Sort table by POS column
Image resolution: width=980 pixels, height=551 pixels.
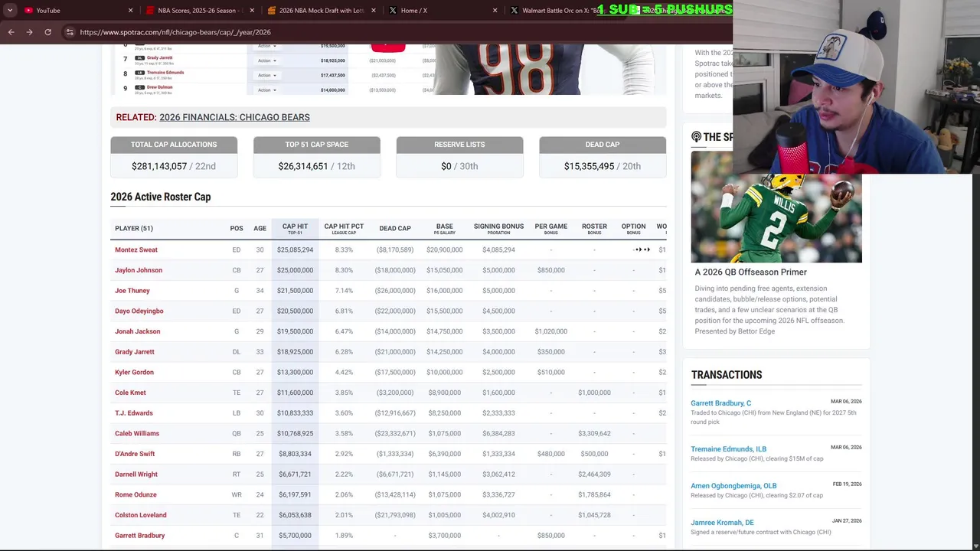[237, 228]
